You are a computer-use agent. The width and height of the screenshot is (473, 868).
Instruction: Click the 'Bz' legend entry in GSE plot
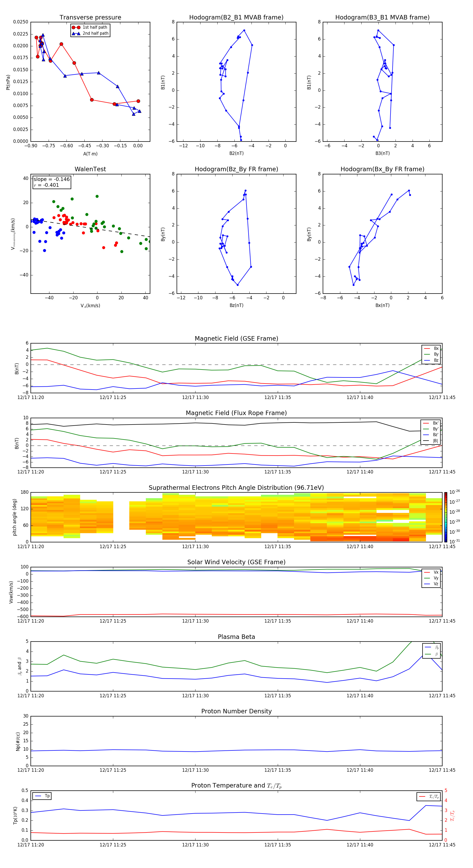pos(431,360)
